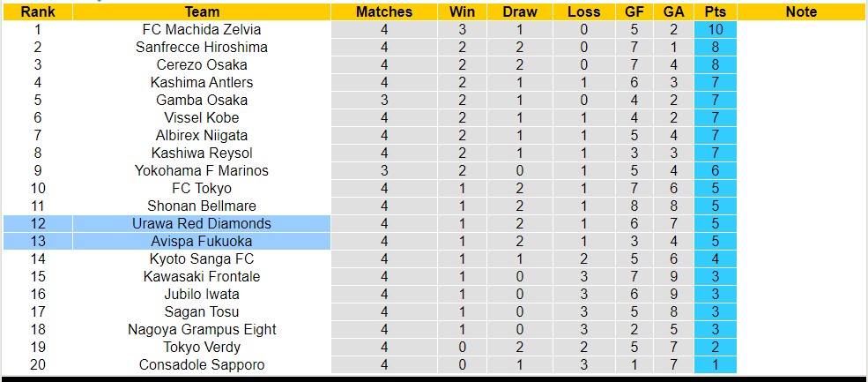Image resolution: width=868 pixels, height=382 pixels.
Task: Open Sanfrecce Hiroshima team link
Action: 202,47
